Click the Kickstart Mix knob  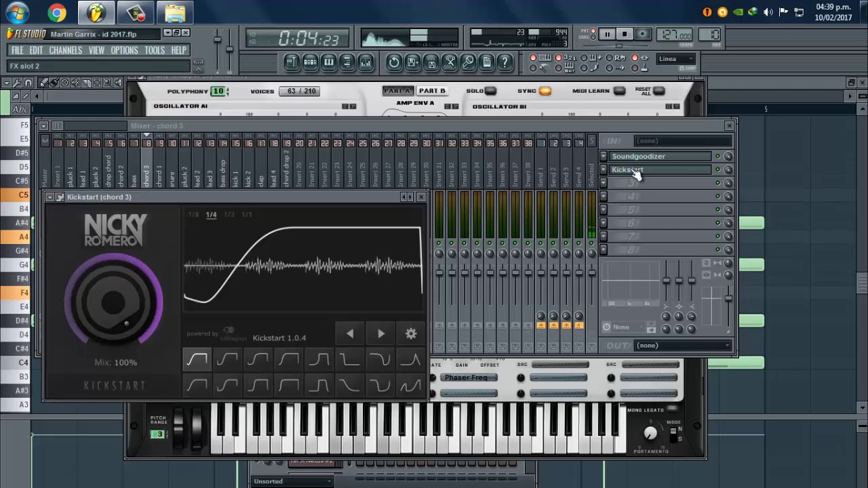click(113, 302)
